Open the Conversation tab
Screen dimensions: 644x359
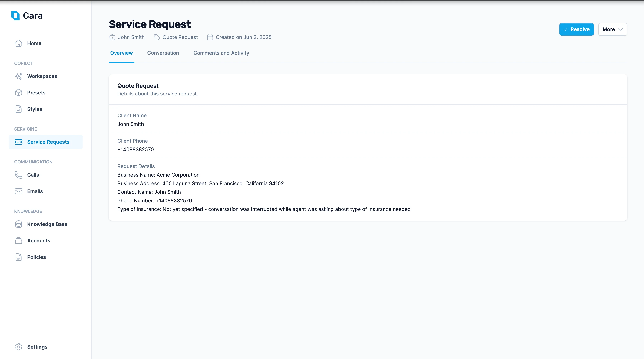pos(163,53)
